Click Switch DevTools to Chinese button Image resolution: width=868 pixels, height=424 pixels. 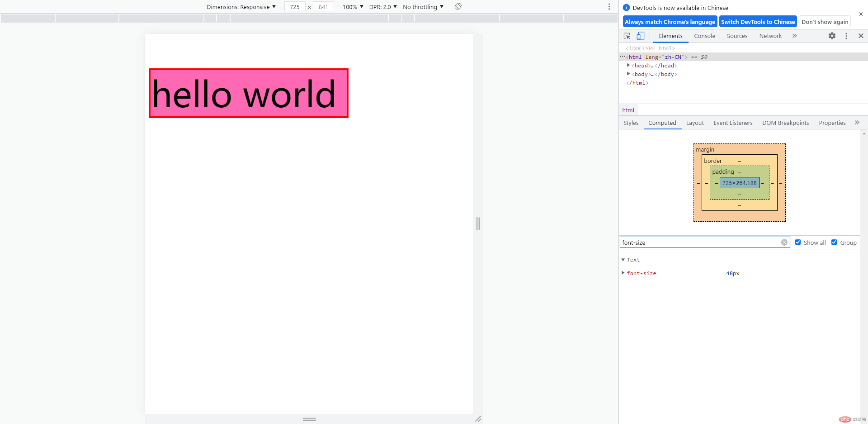[x=758, y=22]
